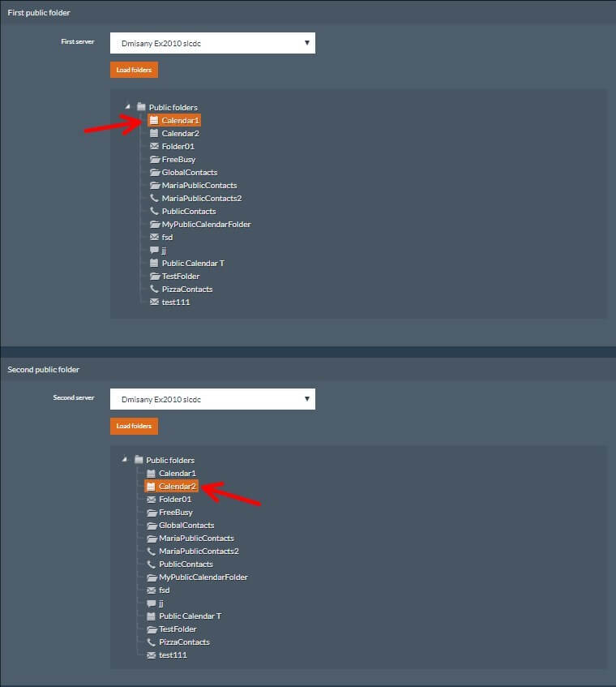Select Public folders label in first tree
The width and height of the screenshot is (616, 687).
(173, 107)
